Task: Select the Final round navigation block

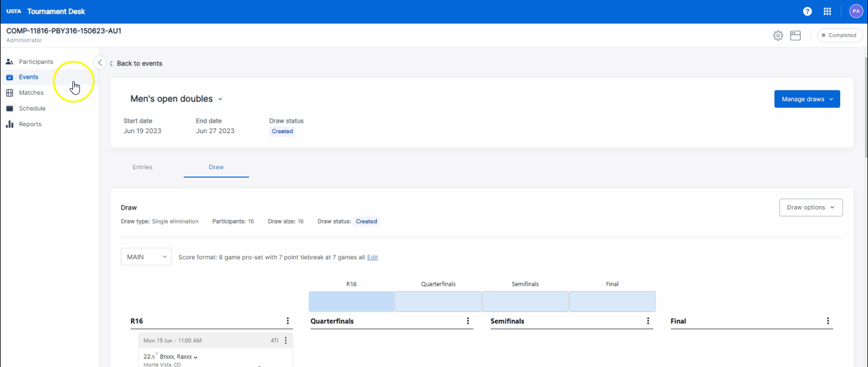Action: coord(612,302)
